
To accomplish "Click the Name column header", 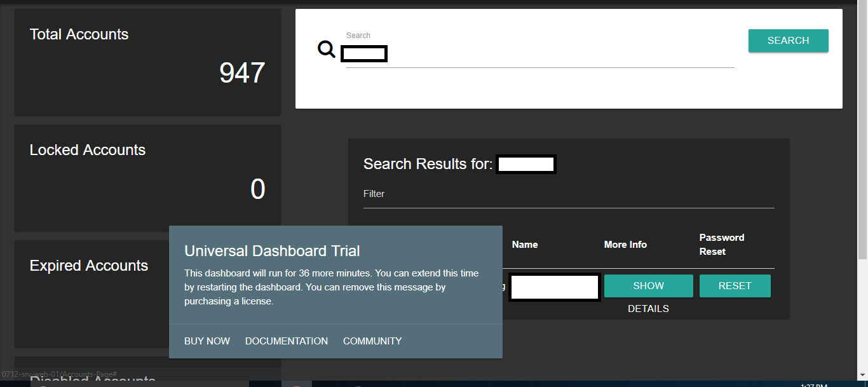I will [x=525, y=244].
